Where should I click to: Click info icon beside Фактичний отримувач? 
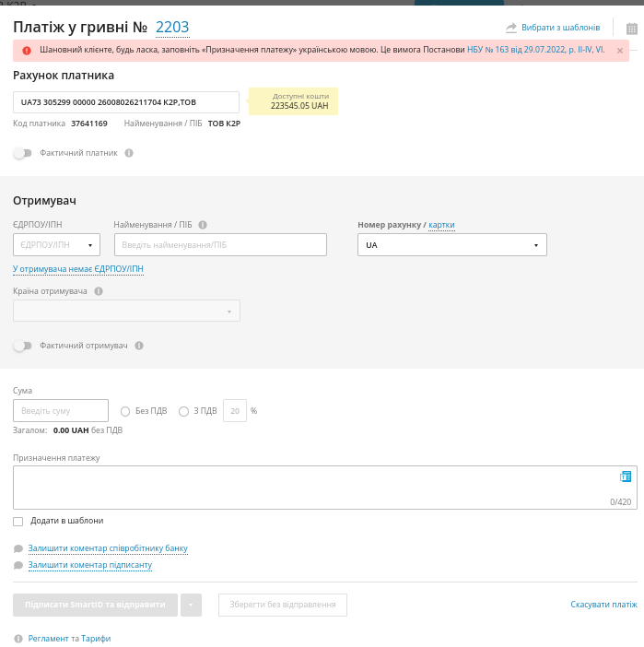[139, 346]
